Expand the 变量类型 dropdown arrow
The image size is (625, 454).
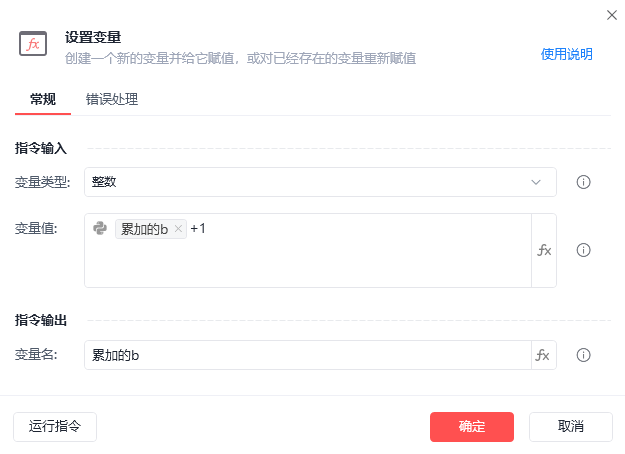[x=536, y=182]
